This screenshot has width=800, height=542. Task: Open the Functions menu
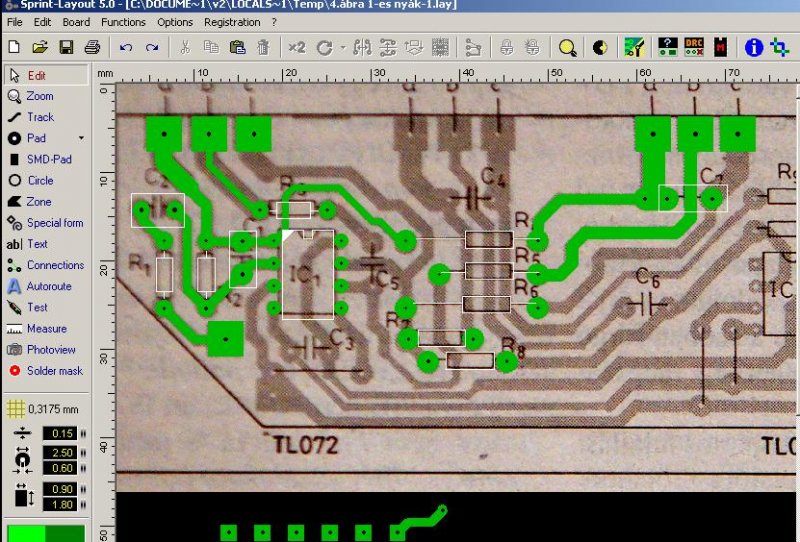click(x=123, y=22)
